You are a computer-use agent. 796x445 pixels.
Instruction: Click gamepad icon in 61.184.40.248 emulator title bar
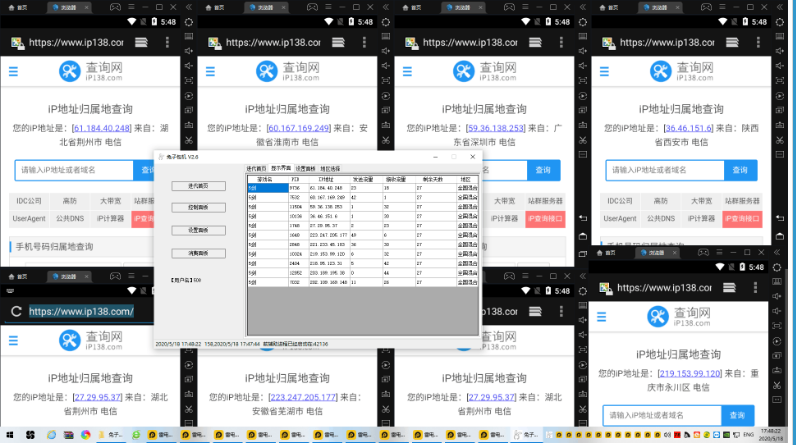click(116, 7)
